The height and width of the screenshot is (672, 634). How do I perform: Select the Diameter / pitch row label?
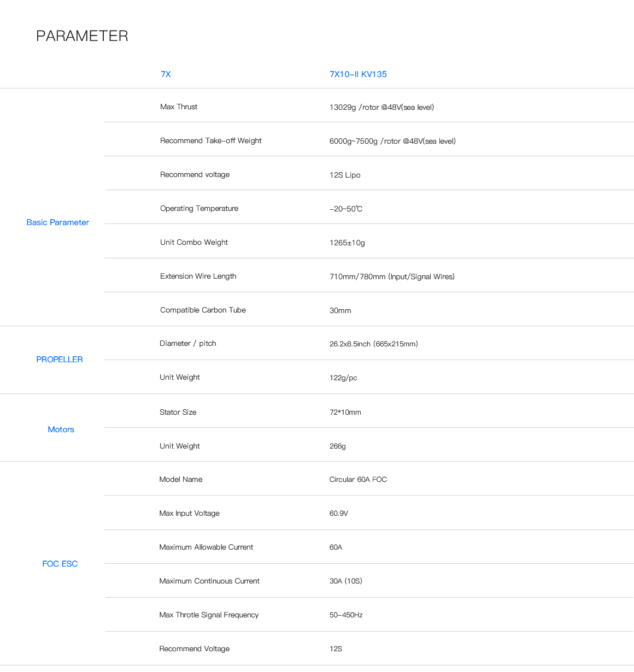tap(187, 344)
